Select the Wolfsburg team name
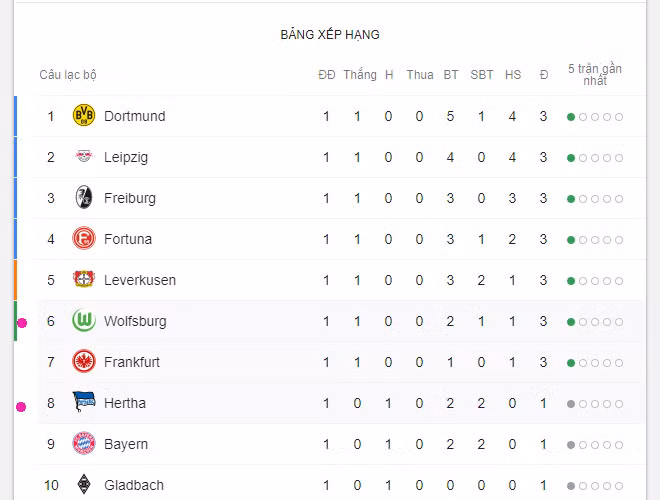Image resolution: width=660 pixels, height=500 pixels. click(x=135, y=321)
